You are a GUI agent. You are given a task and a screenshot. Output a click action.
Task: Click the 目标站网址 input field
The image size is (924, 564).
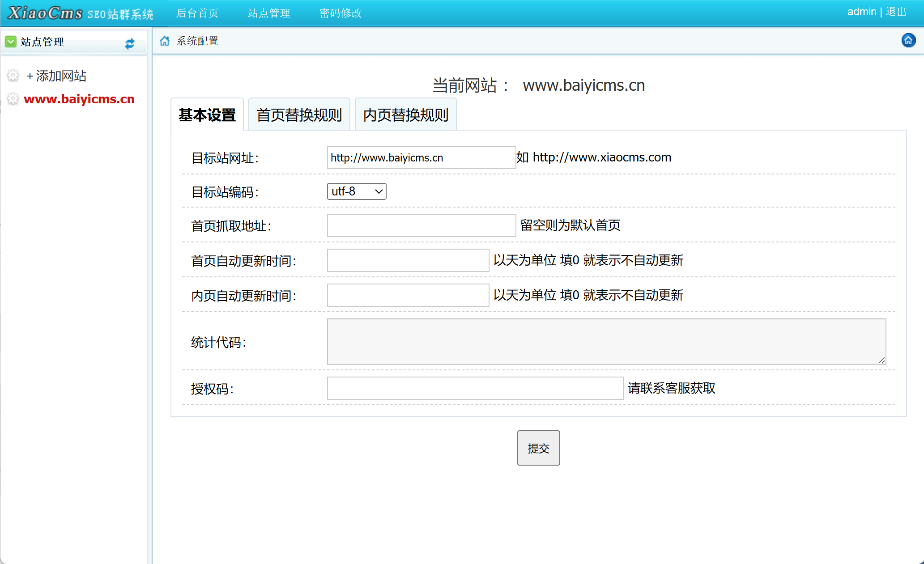[422, 157]
